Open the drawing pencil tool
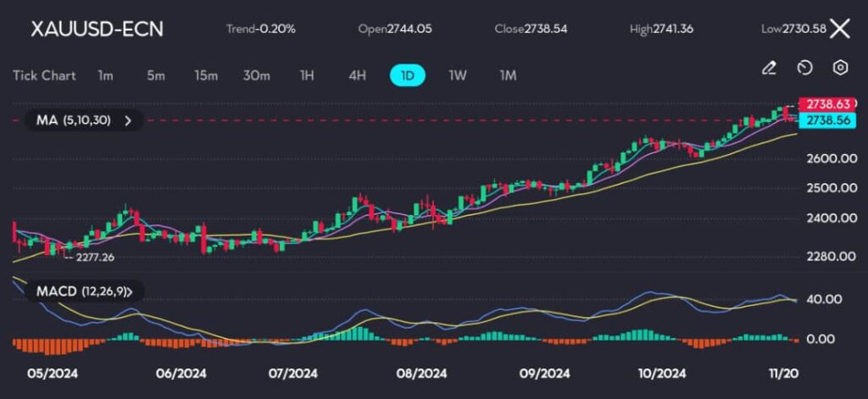This screenshot has height=399, width=868. pyautogui.click(x=769, y=68)
